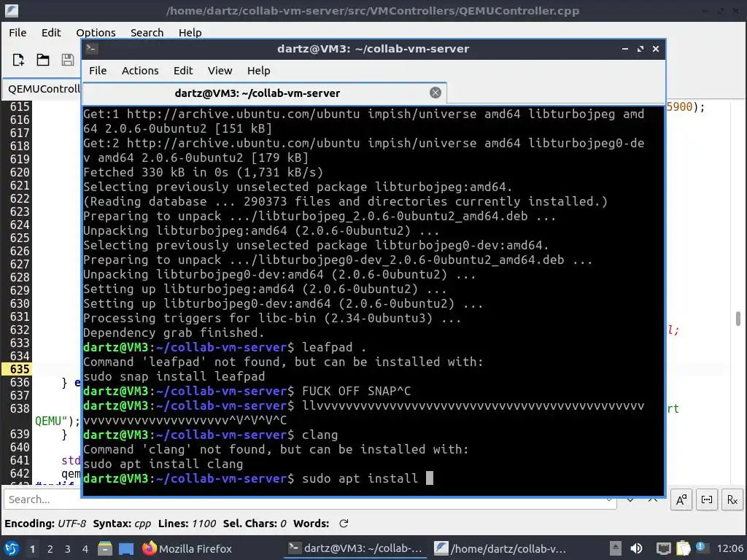Switch to desktop workspace 3
Image resolution: width=747 pixels, height=560 pixels.
pyautogui.click(x=68, y=549)
